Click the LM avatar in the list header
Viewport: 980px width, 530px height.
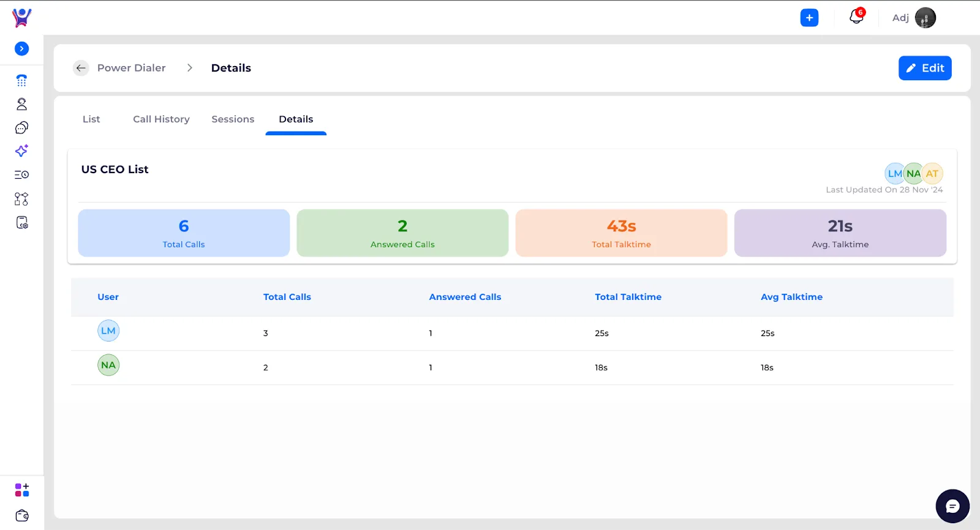tap(894, 174)
